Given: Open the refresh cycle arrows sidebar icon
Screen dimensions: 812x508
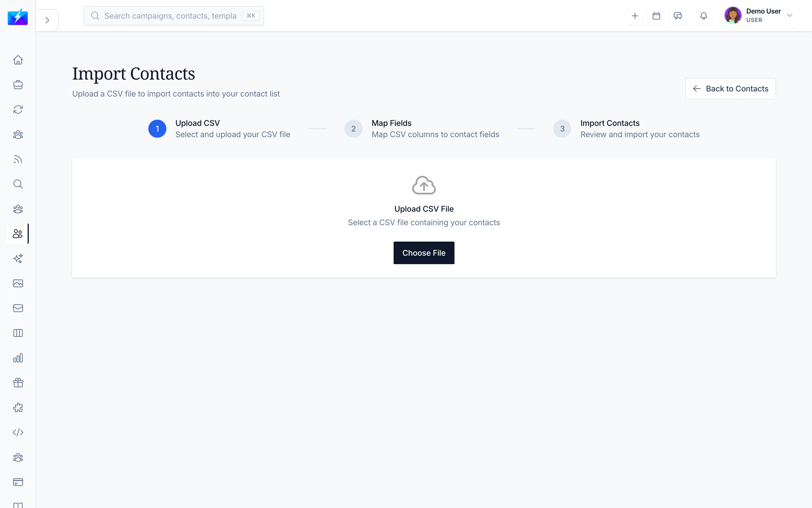Looking at the screenshot, I should (18, 110).
